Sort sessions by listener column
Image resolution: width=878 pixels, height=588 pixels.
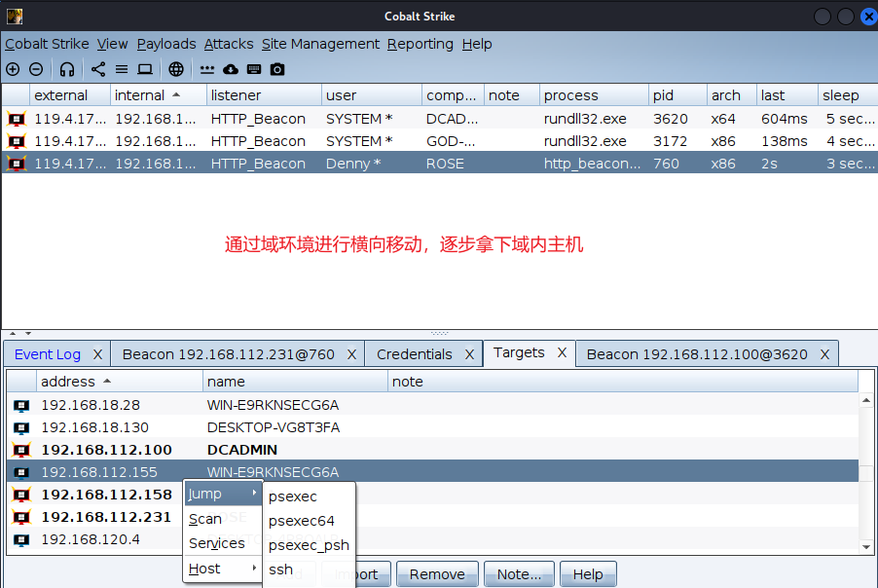pyautogui.click(x=264, y=95)
